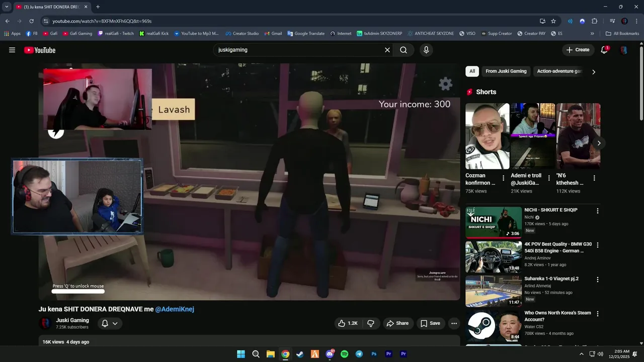
Task: Open options for Ademi e troll short
Action: [549, 178]
